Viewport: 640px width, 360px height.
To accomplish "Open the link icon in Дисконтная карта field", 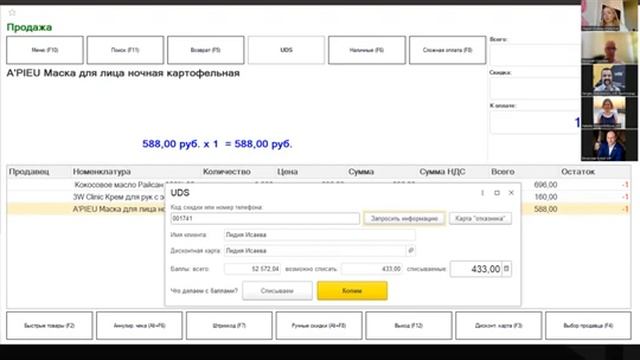I will [411, 251].
